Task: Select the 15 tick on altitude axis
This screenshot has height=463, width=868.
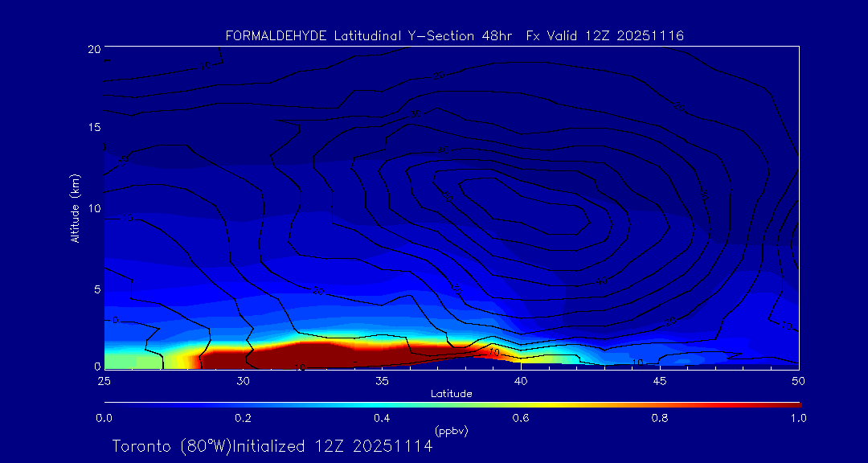Action: pos(93,129)
